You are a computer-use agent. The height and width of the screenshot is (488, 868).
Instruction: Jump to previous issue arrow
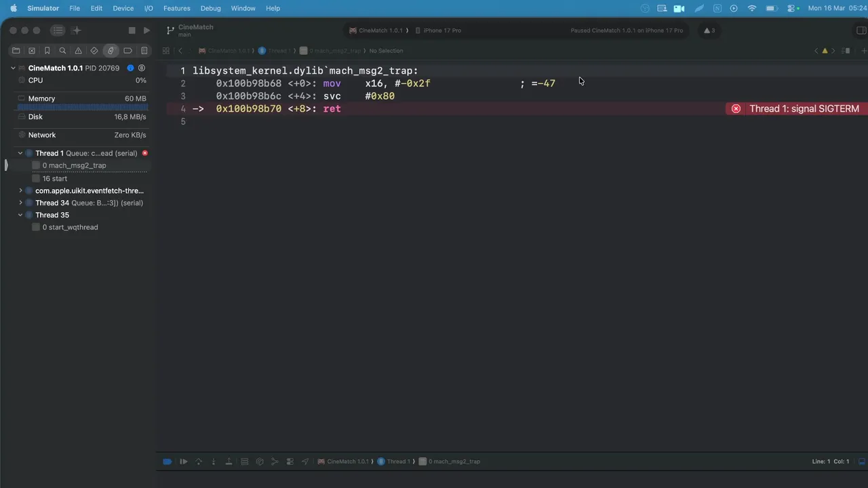(x=816, y=51)
